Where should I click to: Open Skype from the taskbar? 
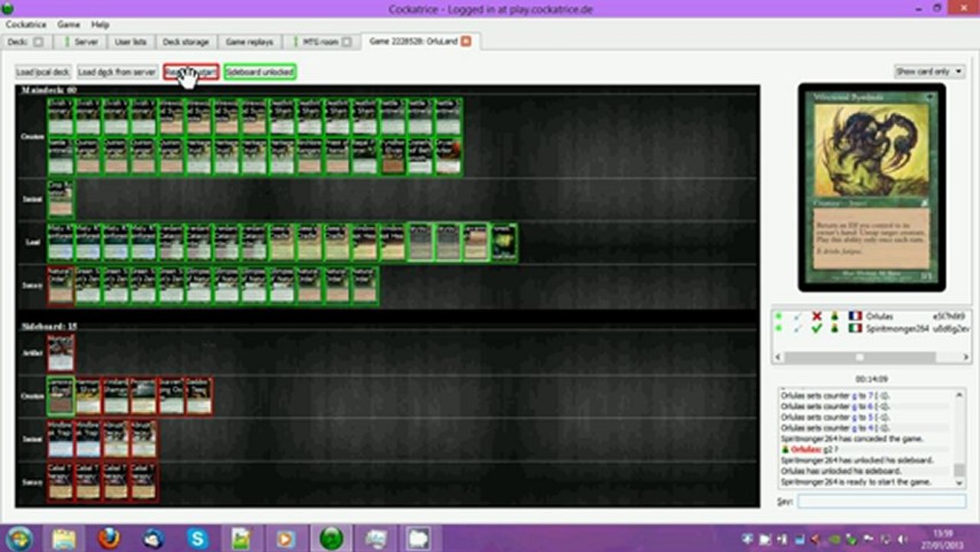[x=198, y=539]
